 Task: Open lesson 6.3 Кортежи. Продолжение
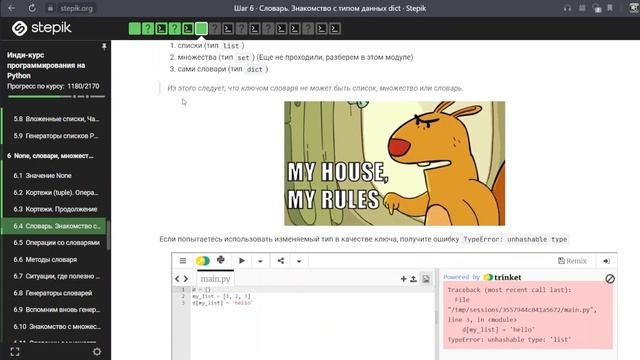[55, 209]
